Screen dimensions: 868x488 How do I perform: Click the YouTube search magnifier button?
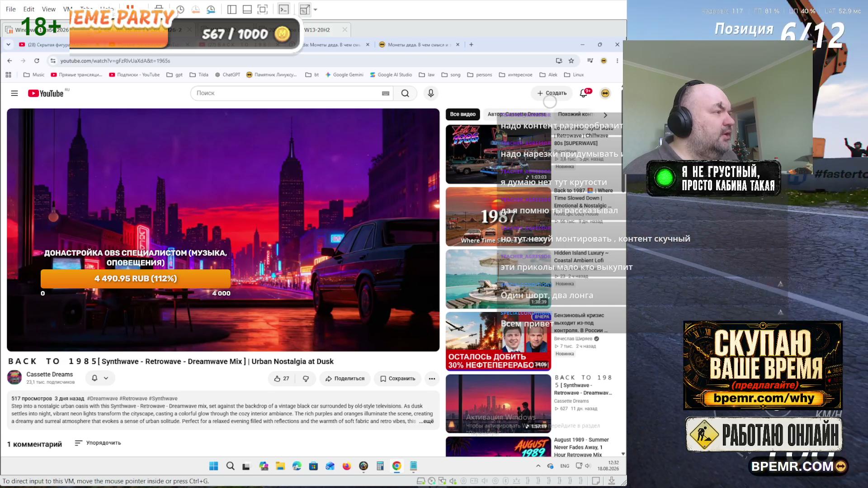405,93
